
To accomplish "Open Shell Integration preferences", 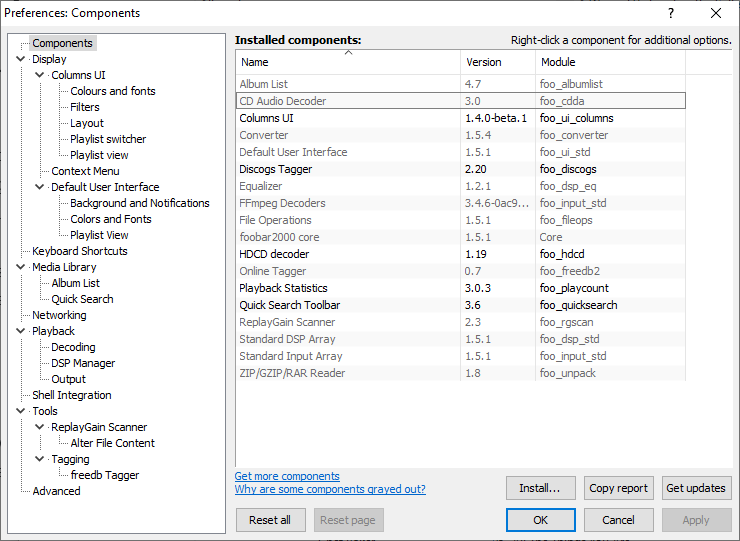I will click(x=72, y=395).
